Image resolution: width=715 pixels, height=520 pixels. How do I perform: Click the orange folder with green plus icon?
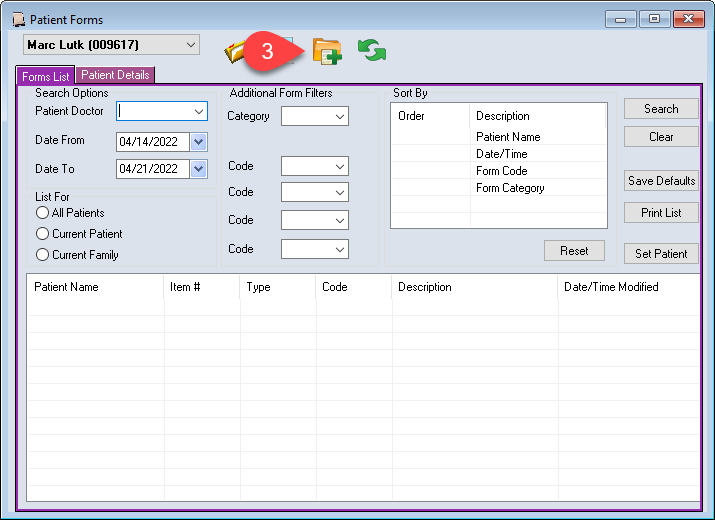327,51
